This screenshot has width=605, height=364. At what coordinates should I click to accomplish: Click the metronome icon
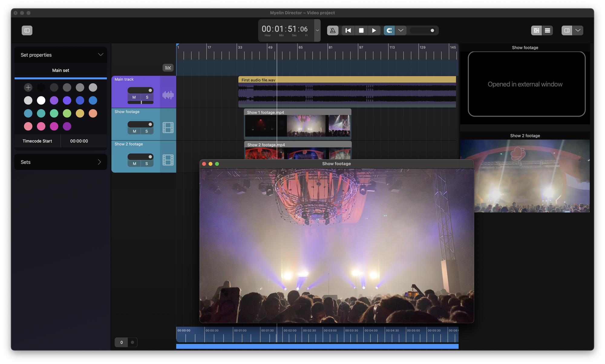(332, 30)
